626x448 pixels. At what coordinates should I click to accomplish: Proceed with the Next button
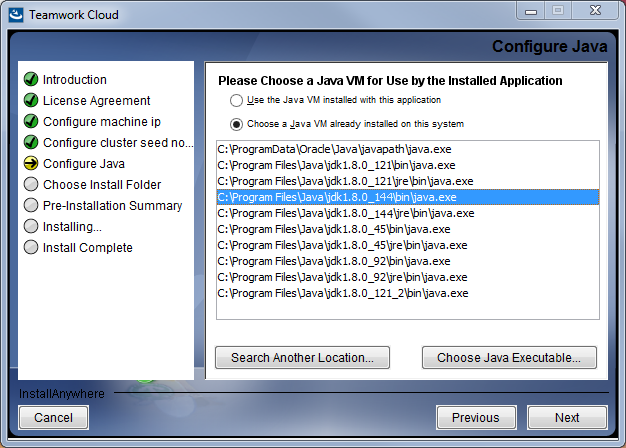[567, 418]
